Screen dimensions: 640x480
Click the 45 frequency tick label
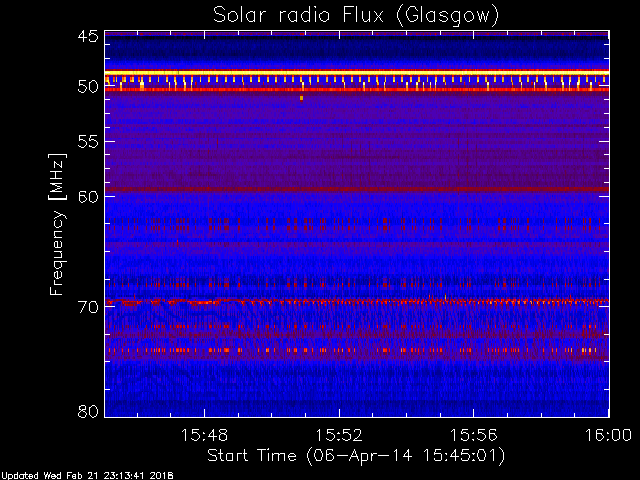[x=88, y=37]
